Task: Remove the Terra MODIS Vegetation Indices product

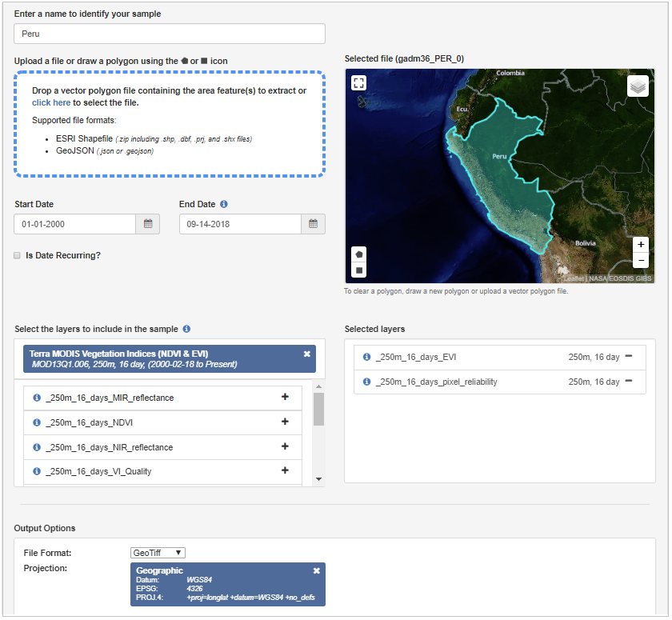Action: pyautogui.click(x=306, y=354)
